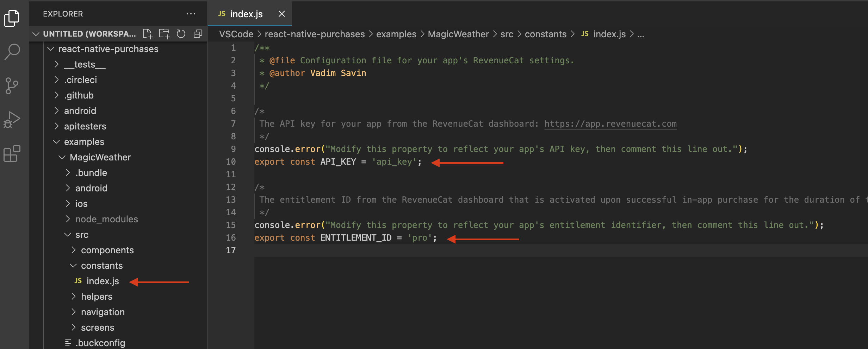Click the 'api_key' string value

click(x=394, y=162)
